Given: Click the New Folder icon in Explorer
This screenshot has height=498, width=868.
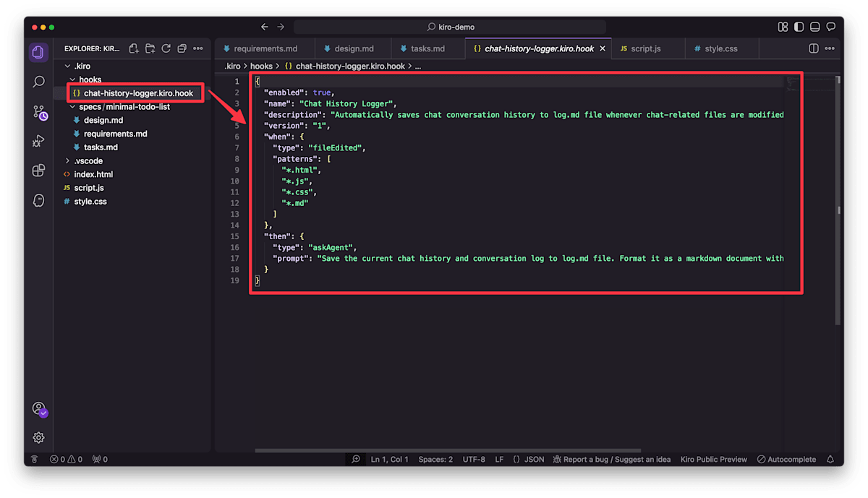Looking at the screenshot, I should [150, 48].
